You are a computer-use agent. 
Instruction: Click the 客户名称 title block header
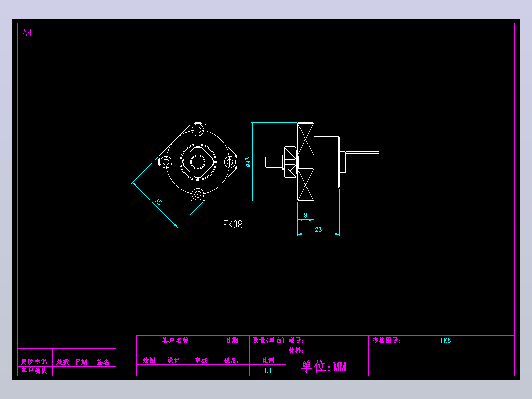point(175,340)
